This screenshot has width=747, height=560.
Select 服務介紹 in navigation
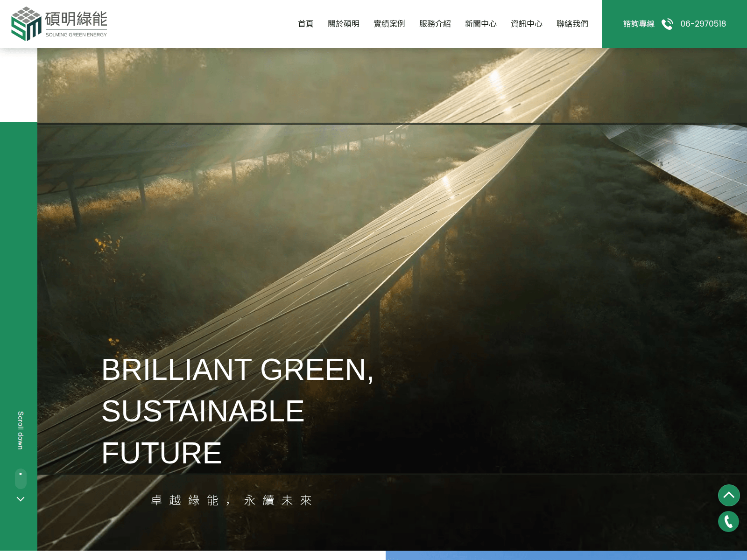435,24
